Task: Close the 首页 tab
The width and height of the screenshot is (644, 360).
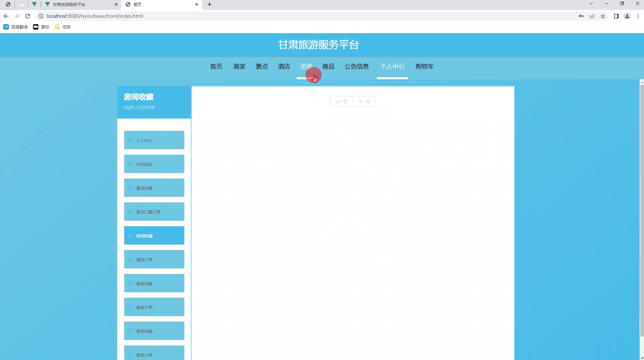Action: click(197, 4)
